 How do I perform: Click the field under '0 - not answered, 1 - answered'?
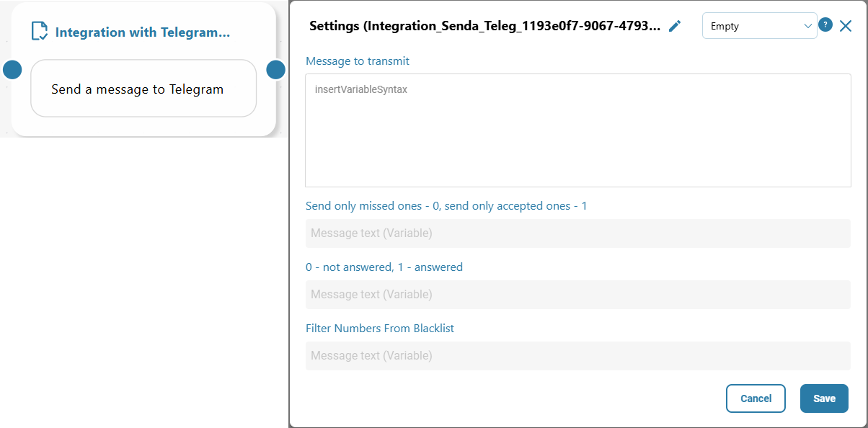tap(578, 295)
